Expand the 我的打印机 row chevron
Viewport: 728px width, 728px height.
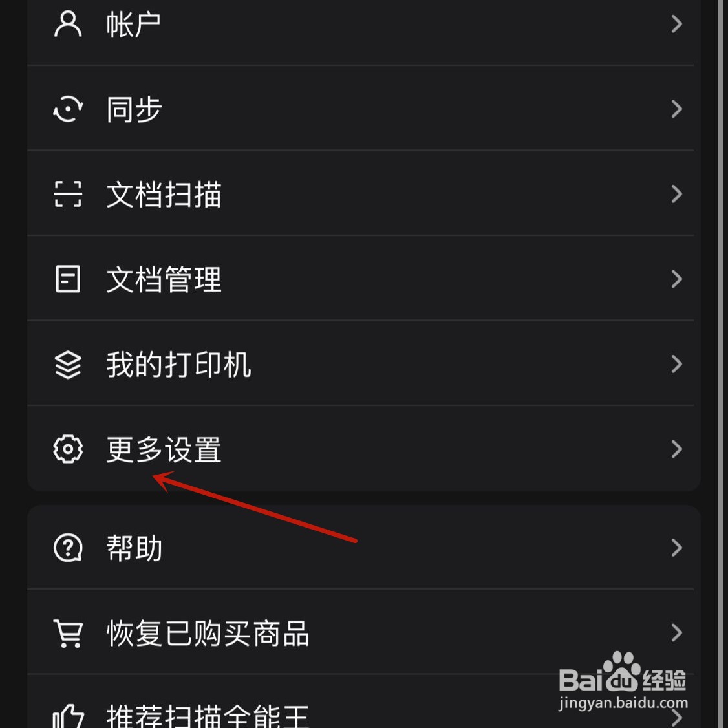click(x=676, y=364)
